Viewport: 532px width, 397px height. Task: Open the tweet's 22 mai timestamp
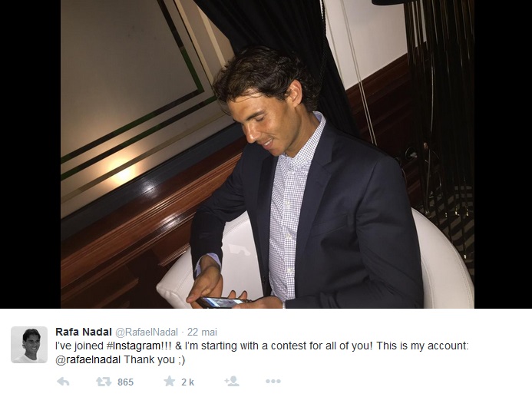click(x=202, y=332)
